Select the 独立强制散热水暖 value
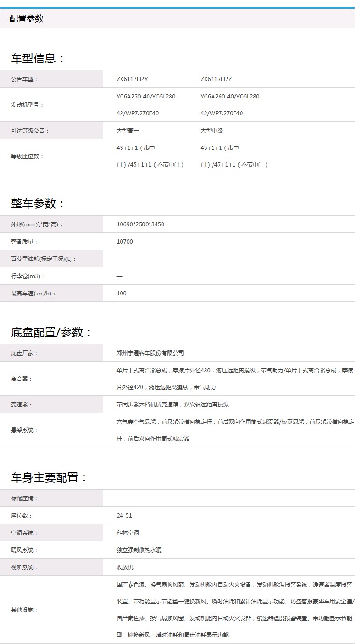This screenshot has height=644, width=355. coord(139,550)
